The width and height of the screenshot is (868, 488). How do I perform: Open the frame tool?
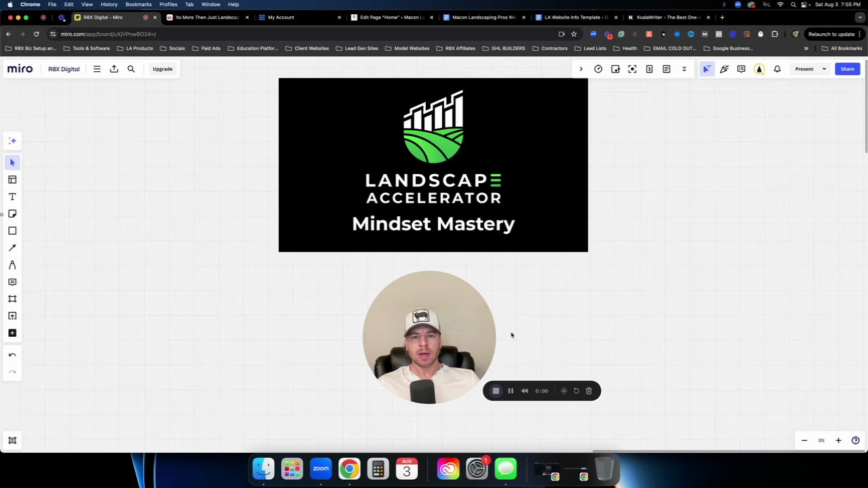(x=12, y=299)
